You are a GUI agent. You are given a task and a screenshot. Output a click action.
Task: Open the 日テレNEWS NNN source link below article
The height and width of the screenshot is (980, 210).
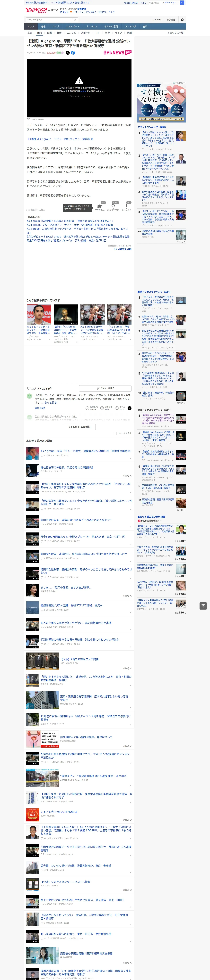click(122, 249)
